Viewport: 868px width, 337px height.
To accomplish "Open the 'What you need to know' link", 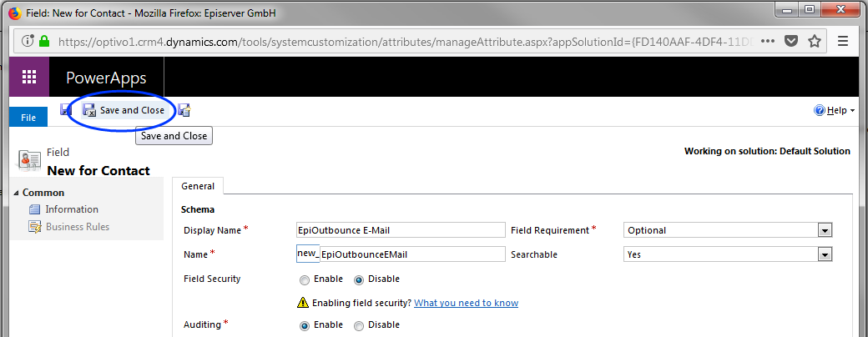I will point(466,303).
